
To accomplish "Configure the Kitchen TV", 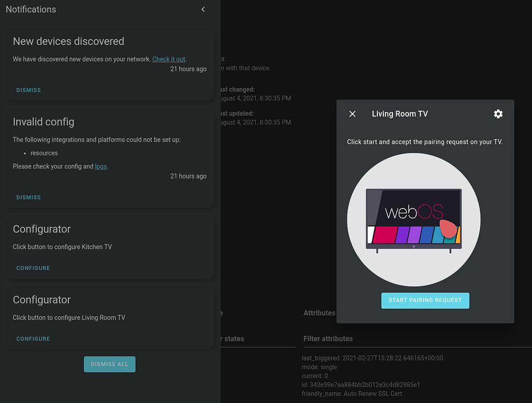I will click(33, 268).
